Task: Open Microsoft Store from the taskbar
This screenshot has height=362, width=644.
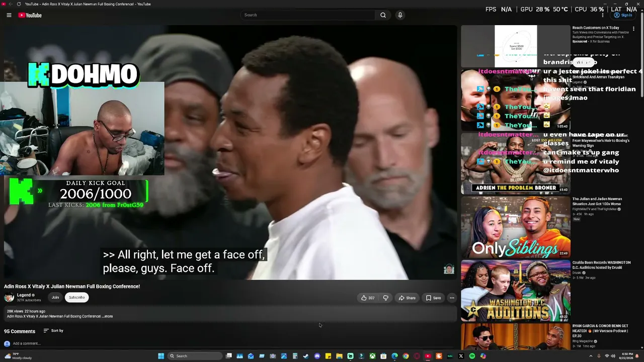Action: [x=383, y=356]
